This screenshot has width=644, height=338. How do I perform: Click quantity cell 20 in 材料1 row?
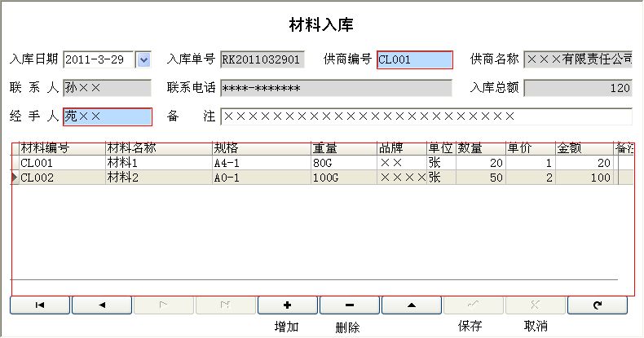(480, 163)
